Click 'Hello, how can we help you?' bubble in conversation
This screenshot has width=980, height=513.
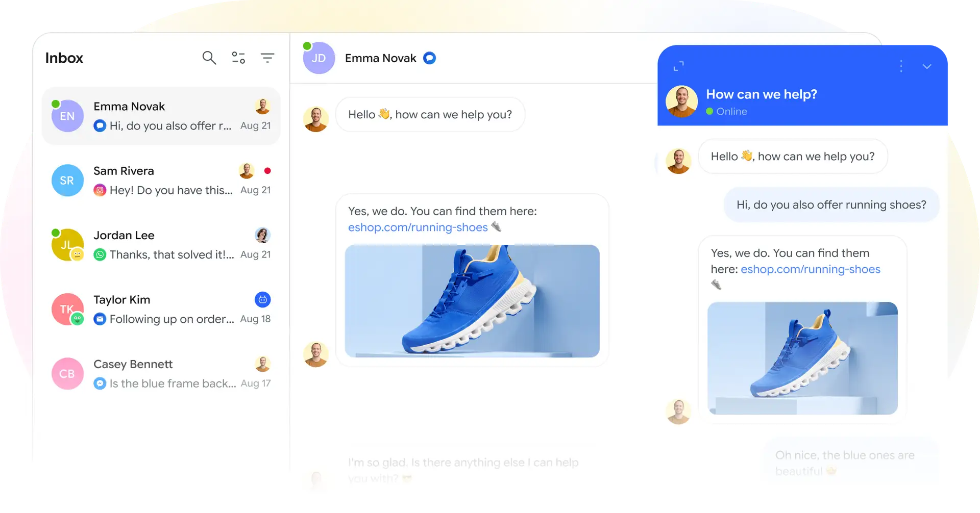430,115
